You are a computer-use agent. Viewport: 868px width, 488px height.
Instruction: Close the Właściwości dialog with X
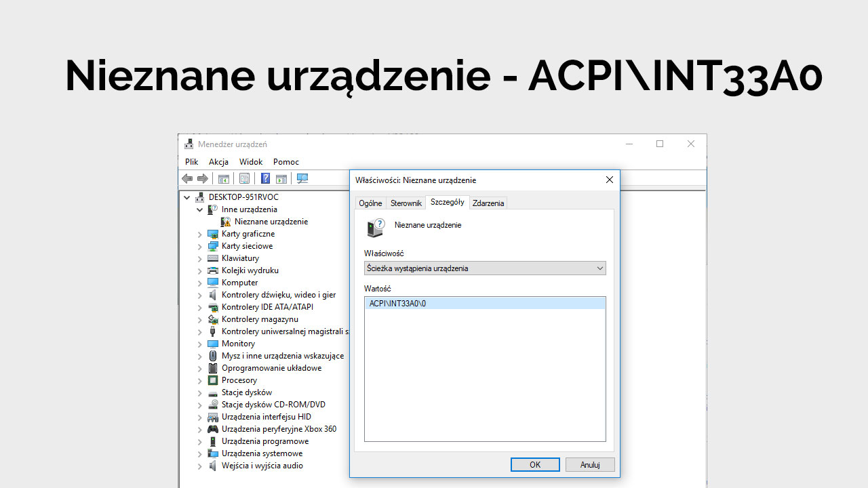(x=609, y=180)
